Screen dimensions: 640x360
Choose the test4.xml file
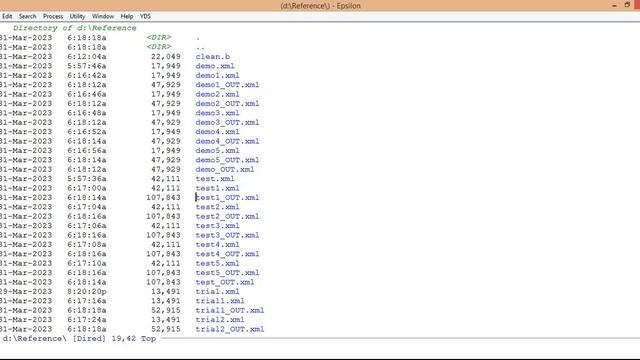218,244
